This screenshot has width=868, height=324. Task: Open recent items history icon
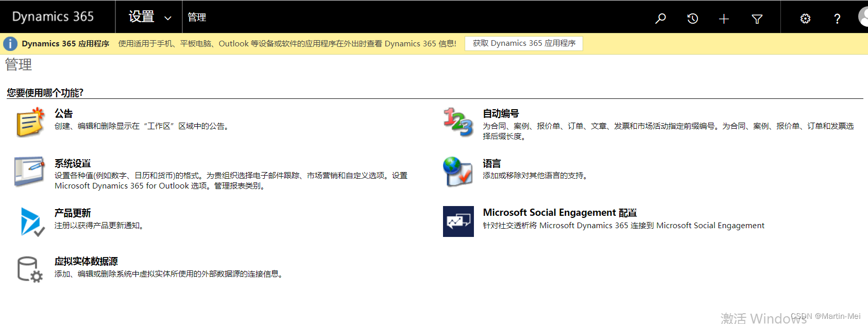[x=692, y=19]
